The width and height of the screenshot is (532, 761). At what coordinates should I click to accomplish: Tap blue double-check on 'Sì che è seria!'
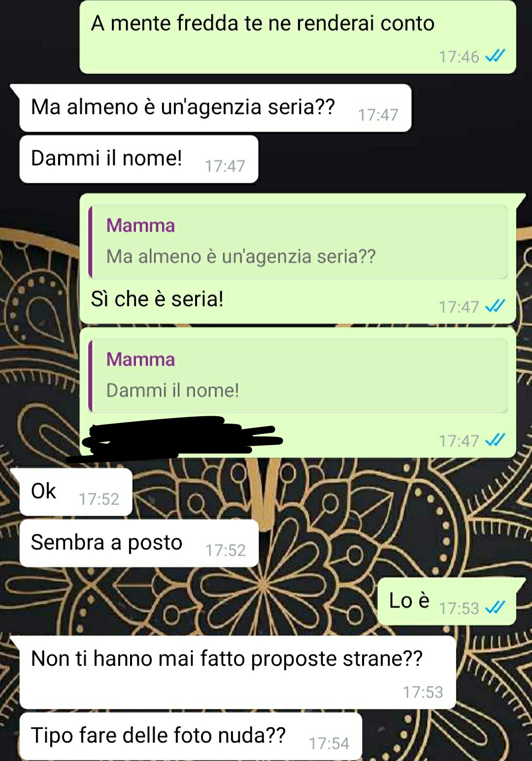click(495, 306)
